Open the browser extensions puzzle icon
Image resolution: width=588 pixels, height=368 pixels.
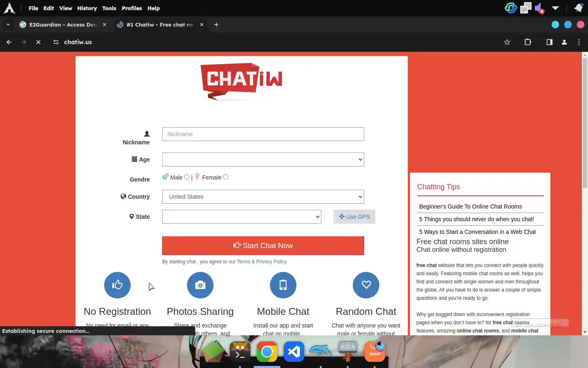(528, 42)
